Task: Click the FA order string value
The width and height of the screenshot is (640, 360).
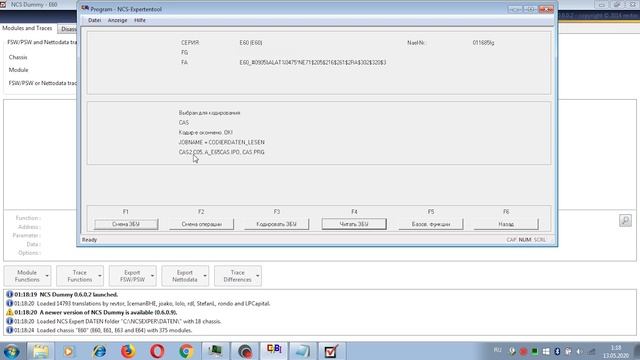Action: (x=313, y=62)
